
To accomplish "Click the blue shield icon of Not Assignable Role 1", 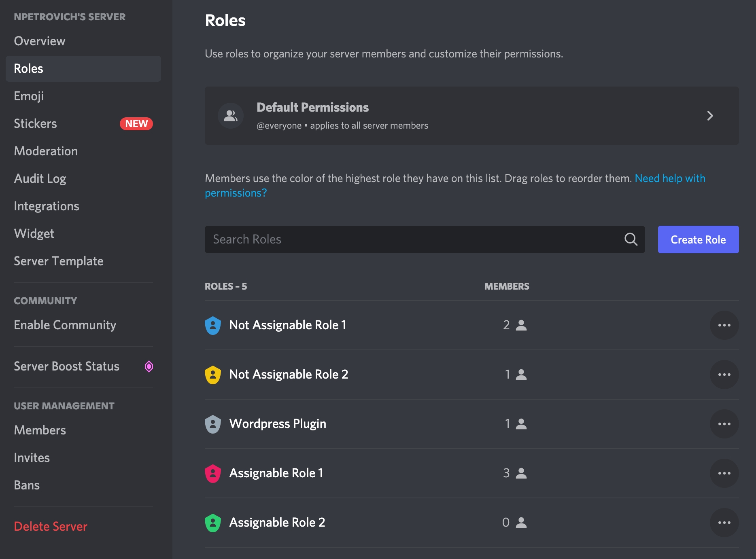I will 213,325.
